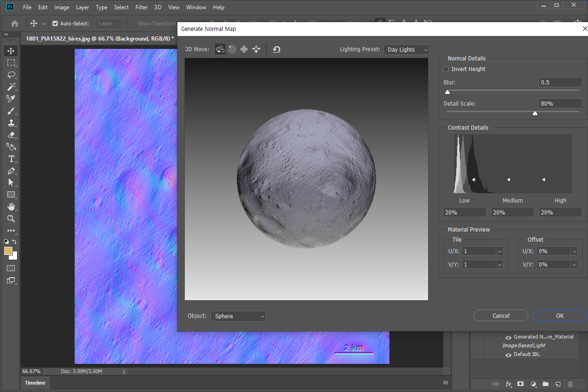Enable the Invert Height checkbox
The image size is (588, 392).
[446, 69]
